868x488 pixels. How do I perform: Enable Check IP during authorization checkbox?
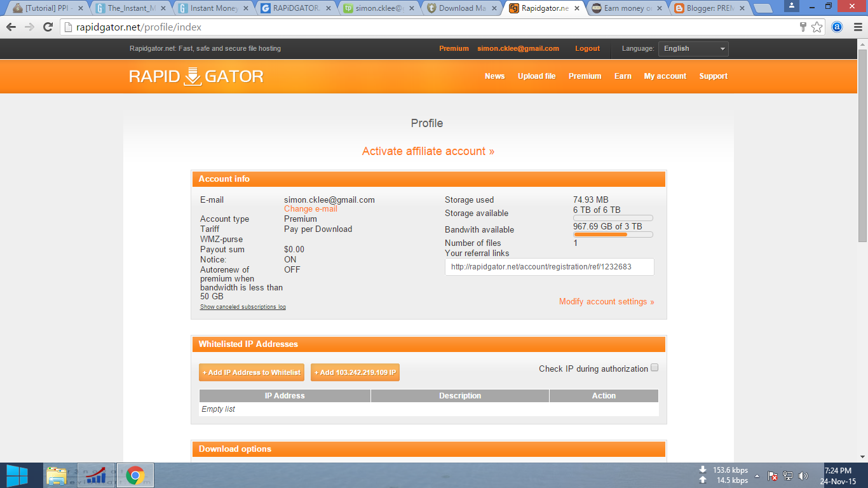tap(654, 368)
